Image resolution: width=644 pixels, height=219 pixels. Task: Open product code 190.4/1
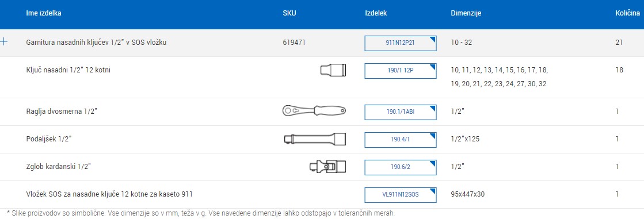pos(401,140)
